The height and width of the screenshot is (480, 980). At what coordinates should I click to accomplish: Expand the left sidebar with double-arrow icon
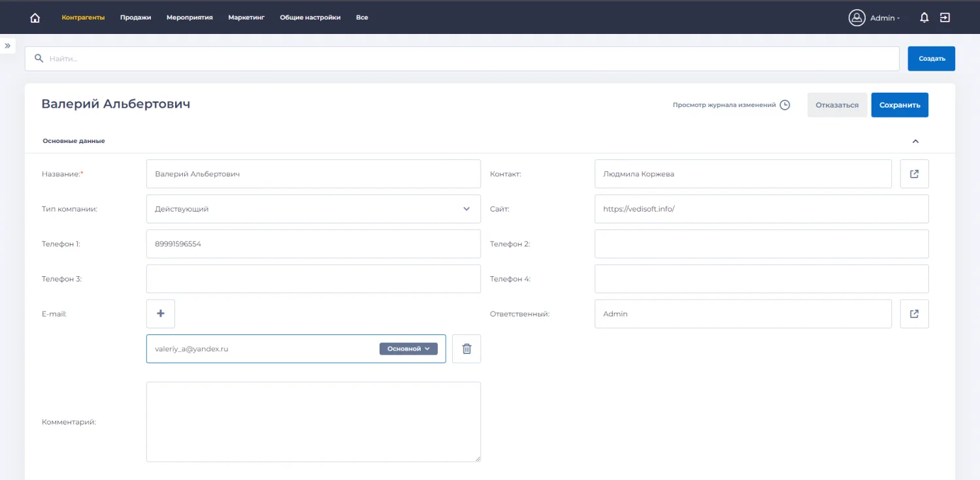tap(8, 46)
